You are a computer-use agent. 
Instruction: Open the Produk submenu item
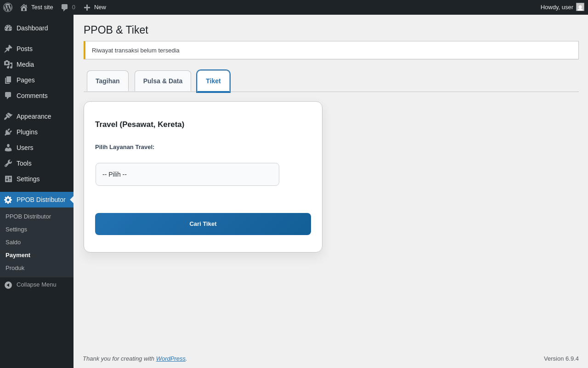click(x=15, y=268)
